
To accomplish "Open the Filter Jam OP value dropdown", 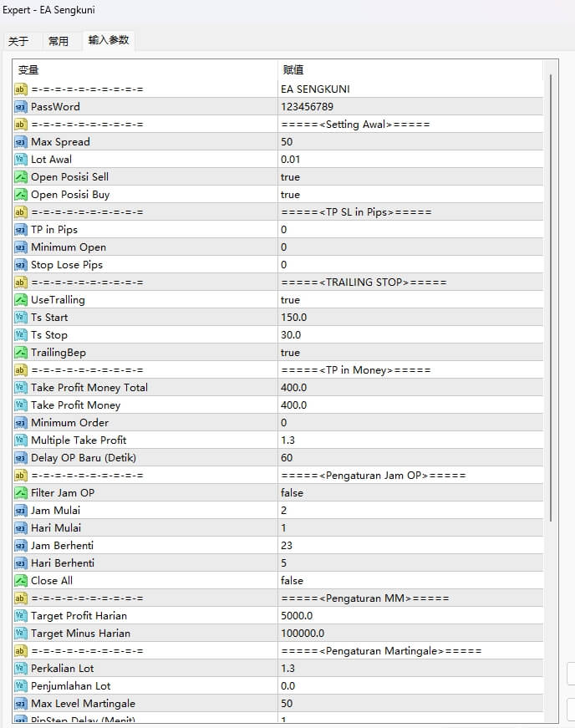I will pyautogui.click(x=292, y=493).
